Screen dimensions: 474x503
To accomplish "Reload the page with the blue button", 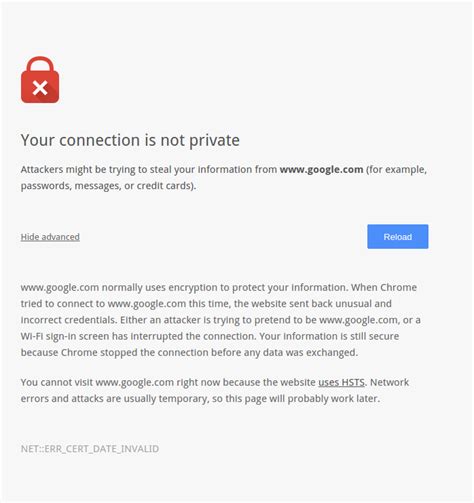I will (398, 237).
